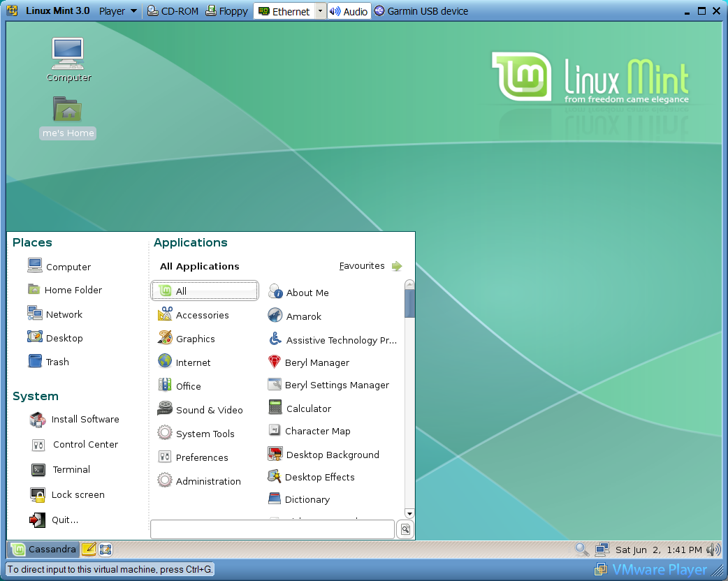The image size is (728, 581).
Task: Open Desktop Background settings
Action: pyautogui.click(x=323, y=454)
